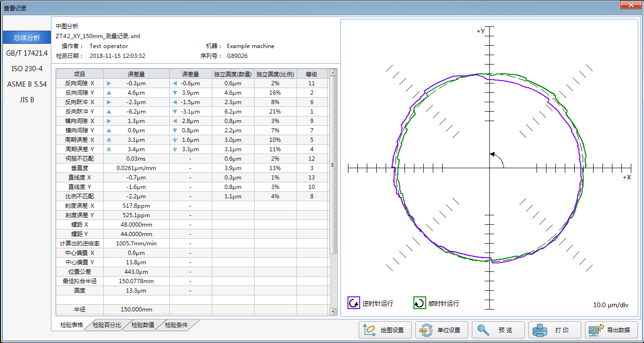Select 总体分析 in the sidebar

(x=27, y=38)
